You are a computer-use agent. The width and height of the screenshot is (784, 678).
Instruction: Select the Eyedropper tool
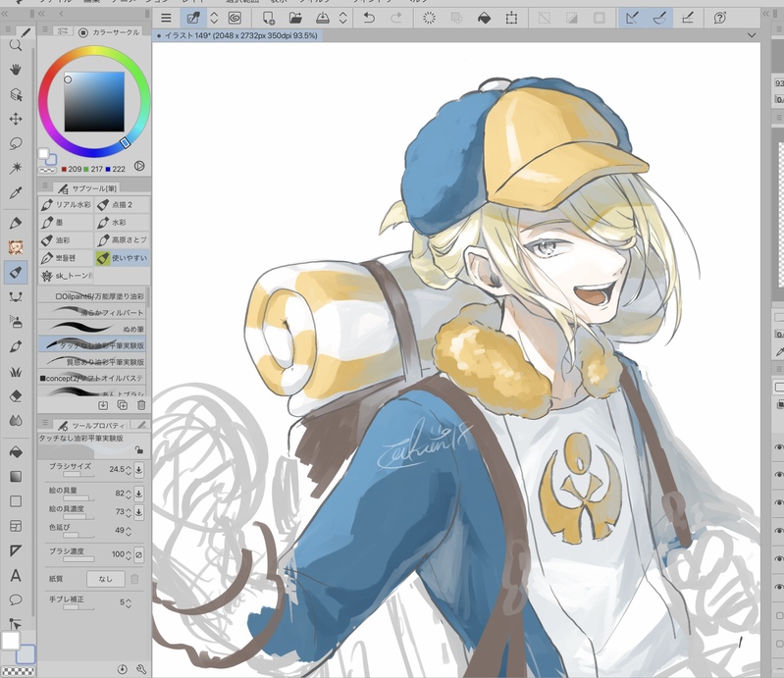(16, 192)
